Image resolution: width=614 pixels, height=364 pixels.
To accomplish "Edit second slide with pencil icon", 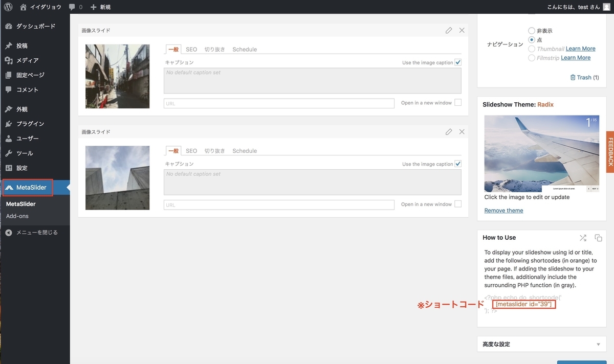I will (x=449, y=131).
